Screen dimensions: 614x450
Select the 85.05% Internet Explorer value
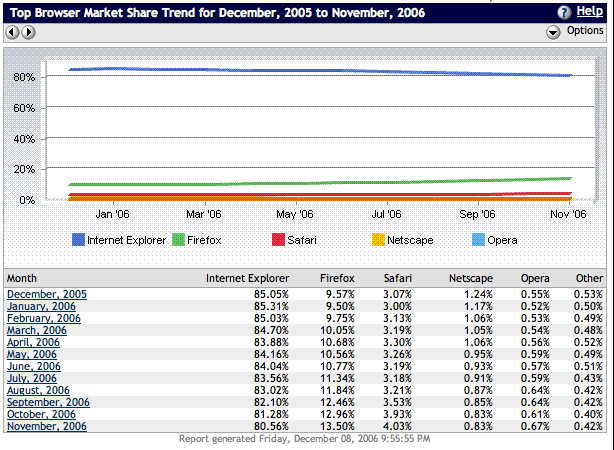[x=271, y=295]
